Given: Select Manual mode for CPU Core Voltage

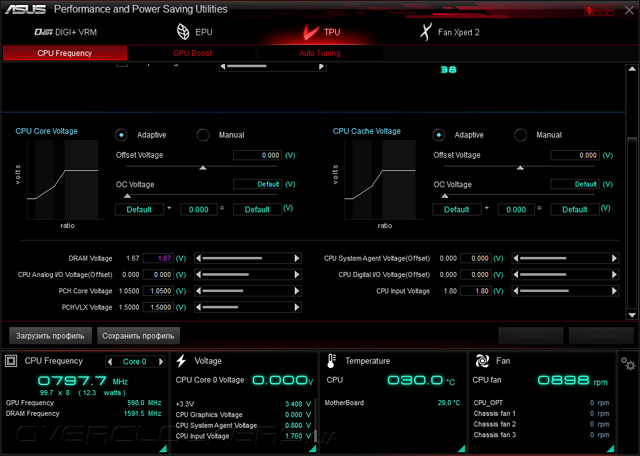Looking at the screenshot, I should 203,135.
